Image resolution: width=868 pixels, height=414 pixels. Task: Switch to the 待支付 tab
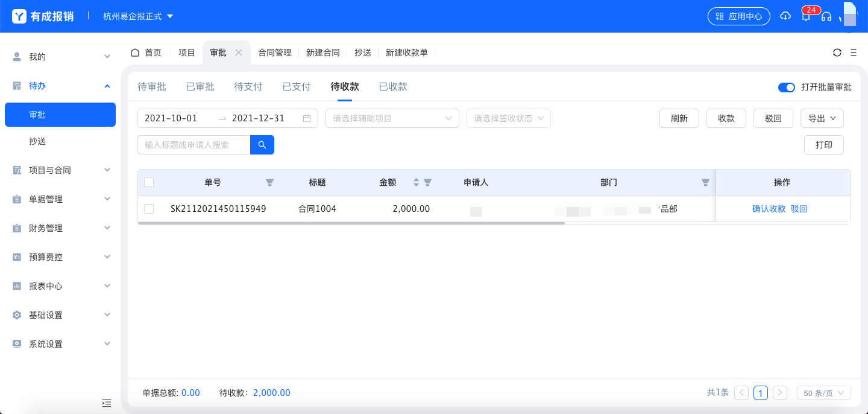(x=248, y=87)
